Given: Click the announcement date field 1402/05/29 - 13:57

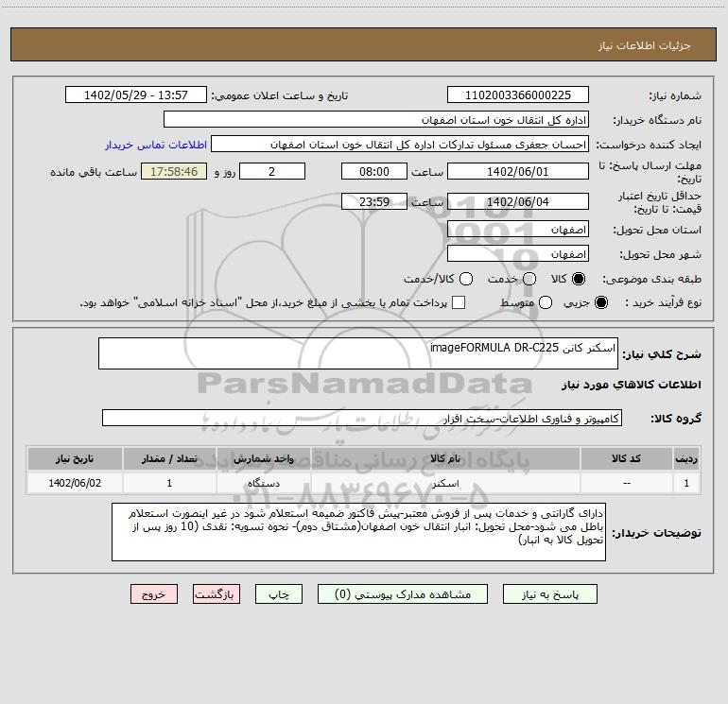Looking at the screenshot, I should [136, 94].
